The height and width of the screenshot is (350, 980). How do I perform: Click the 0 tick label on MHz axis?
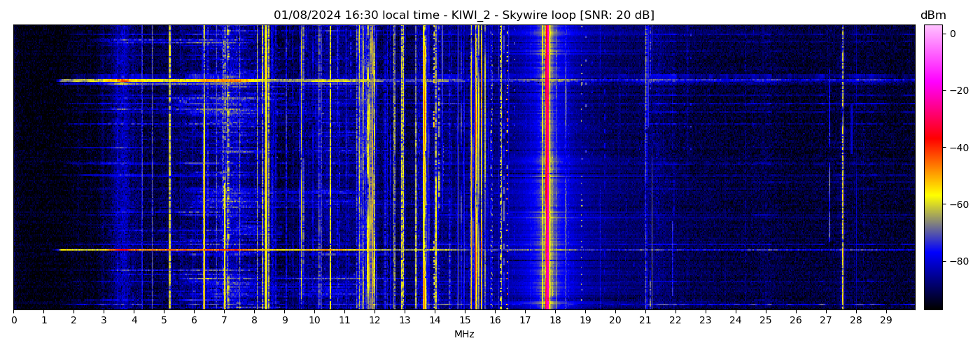point(14,321)
